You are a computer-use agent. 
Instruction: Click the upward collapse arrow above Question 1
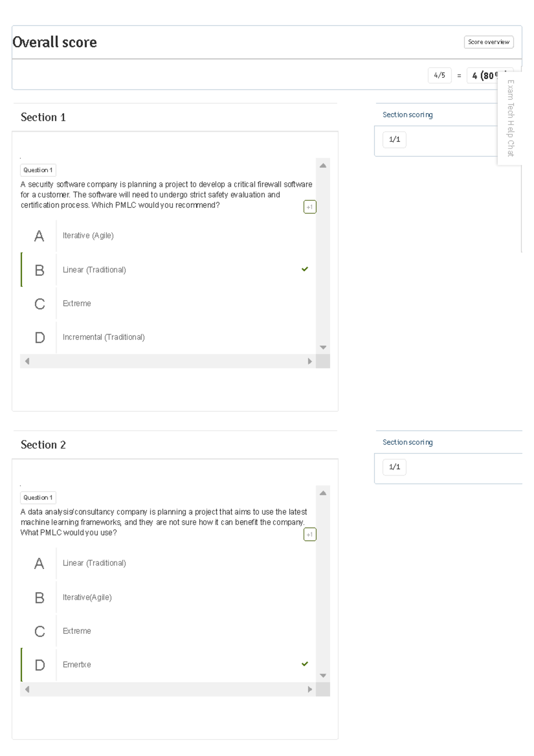[x=324, y=165]
